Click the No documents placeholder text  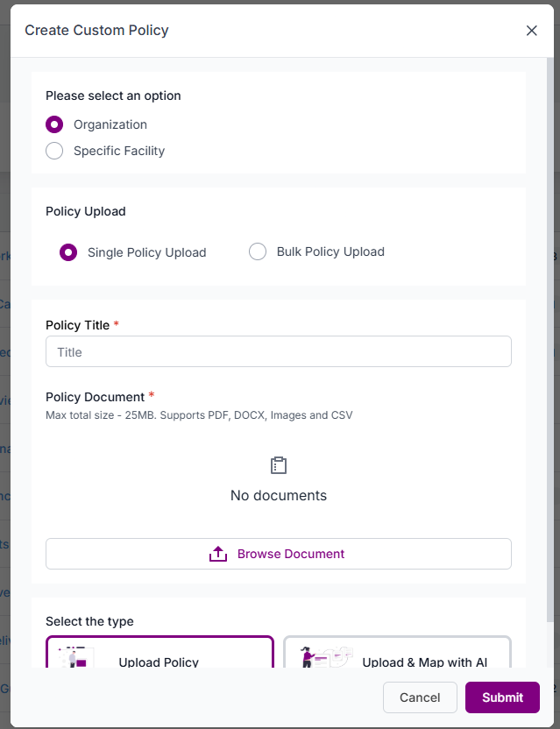click(279, 495)
